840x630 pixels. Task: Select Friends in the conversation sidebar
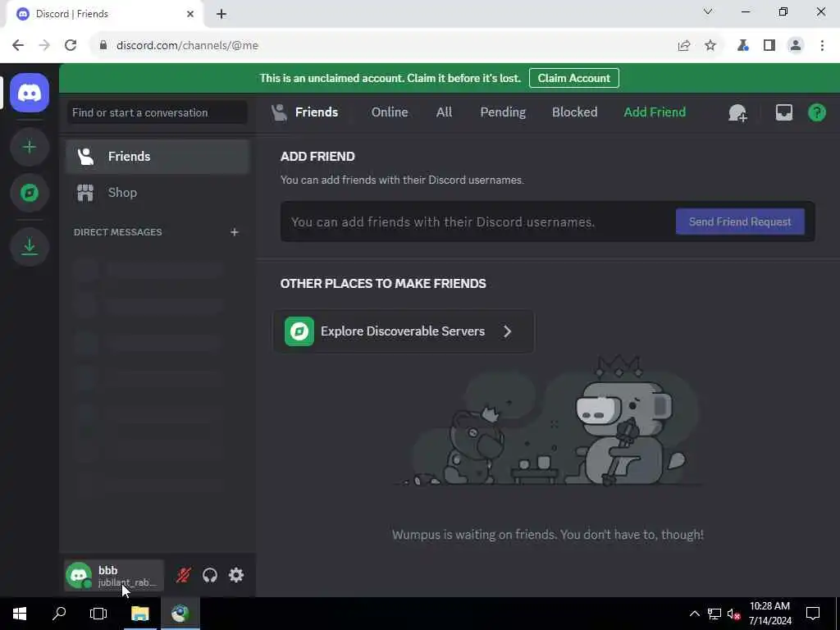[x=157, y=157]
